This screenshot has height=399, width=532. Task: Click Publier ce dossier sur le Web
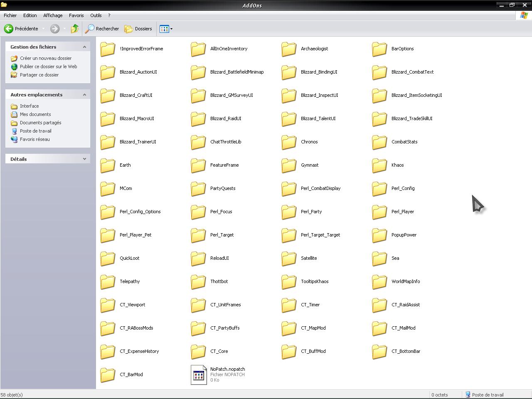point(49,66)
